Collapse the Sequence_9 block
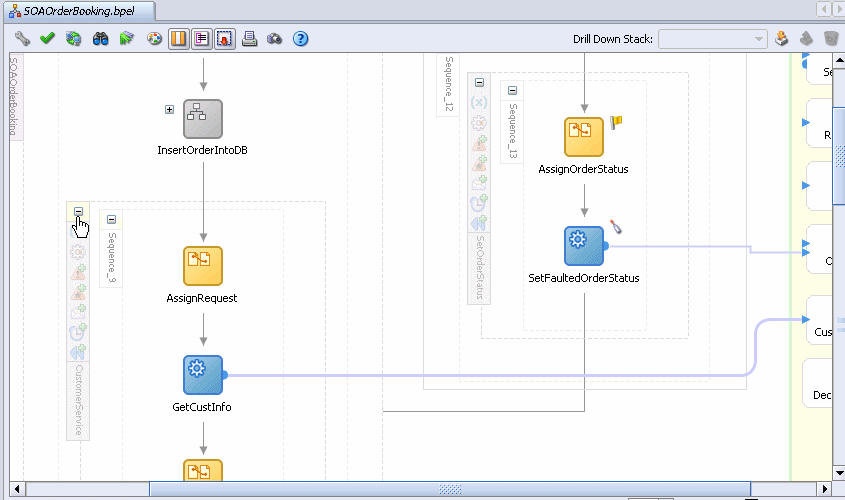Viewport: 845px width, 500px height. (x=111, y=219)
